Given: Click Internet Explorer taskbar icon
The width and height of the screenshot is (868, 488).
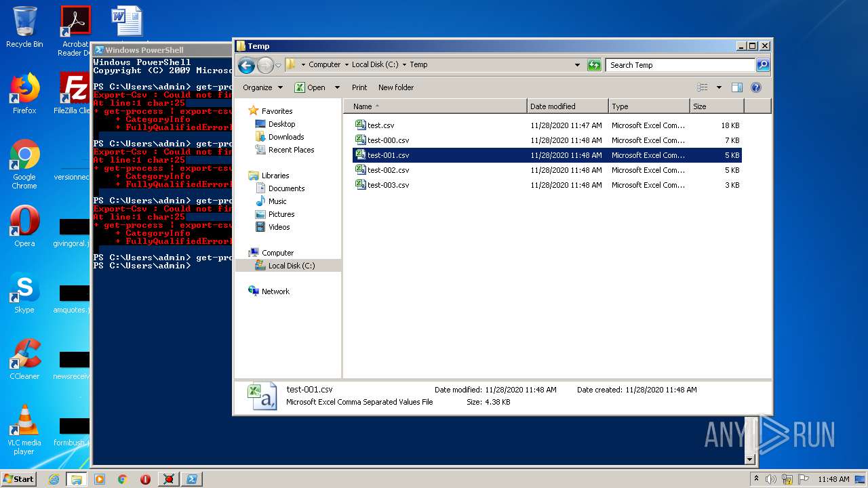Looking at the screenshot, I should click(54, 479).
